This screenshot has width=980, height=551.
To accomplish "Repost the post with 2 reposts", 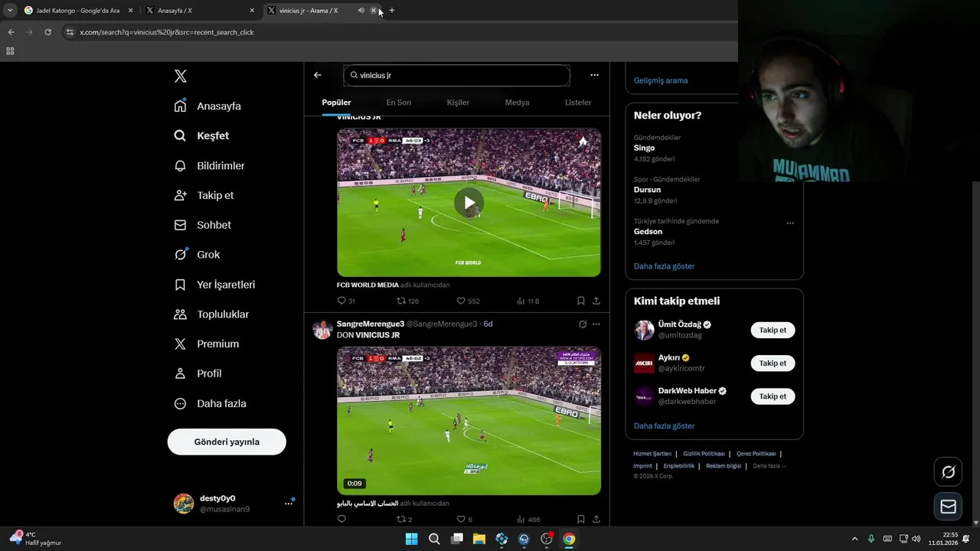I will (x=404, y=519).
